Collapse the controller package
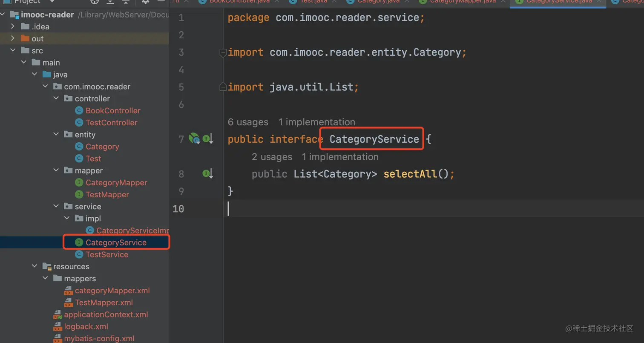 click(56, 98)
